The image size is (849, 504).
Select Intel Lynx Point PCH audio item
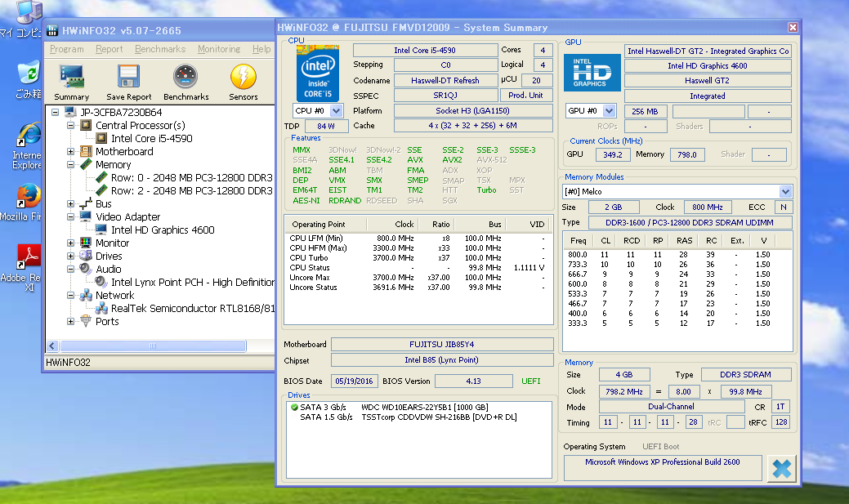click(193, 282)
